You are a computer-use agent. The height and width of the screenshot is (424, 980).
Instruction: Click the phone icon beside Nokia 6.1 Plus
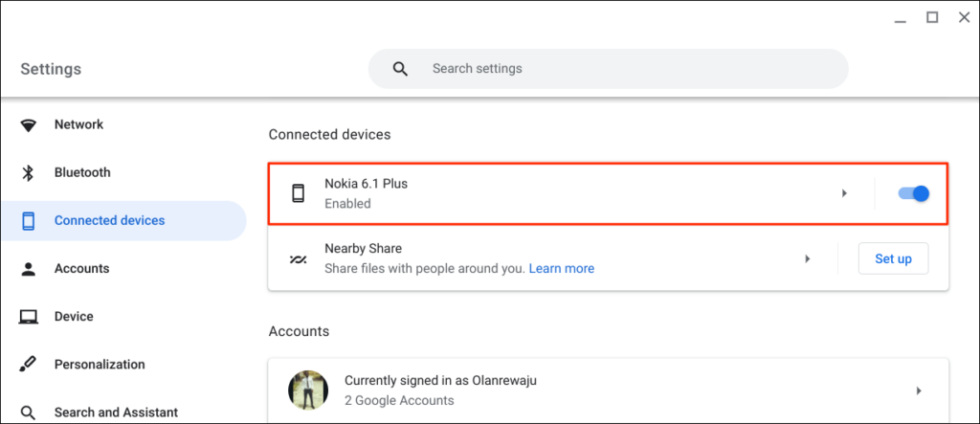coord(298,193)
